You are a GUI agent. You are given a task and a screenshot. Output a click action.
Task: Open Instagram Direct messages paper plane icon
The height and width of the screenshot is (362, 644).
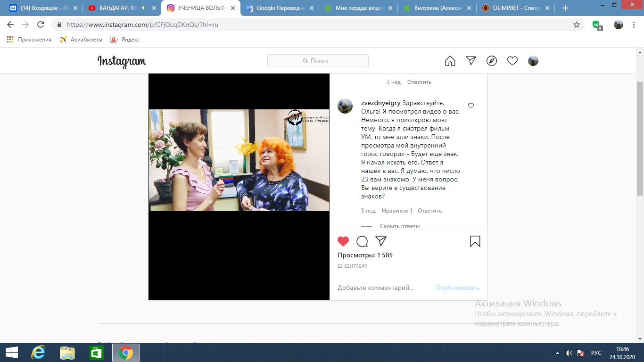tap(471, 61)
